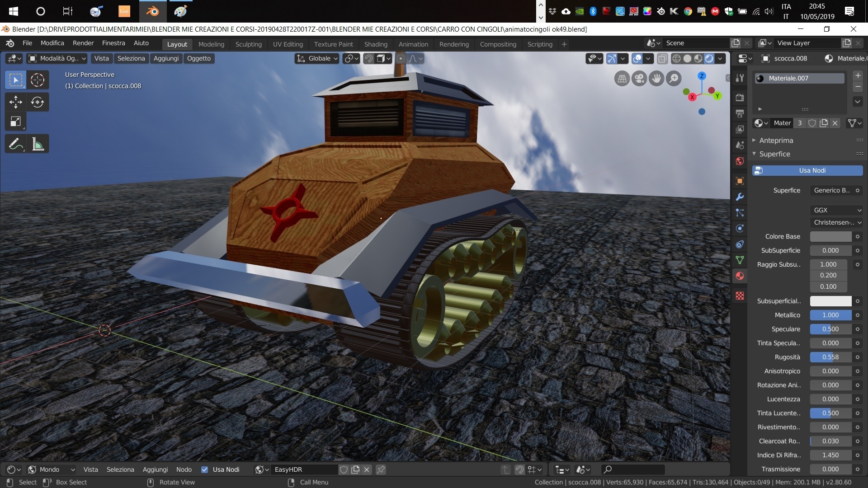Open the Object properties tab
The height and width of the screenshot is (488, 868).
coord(740,181)
